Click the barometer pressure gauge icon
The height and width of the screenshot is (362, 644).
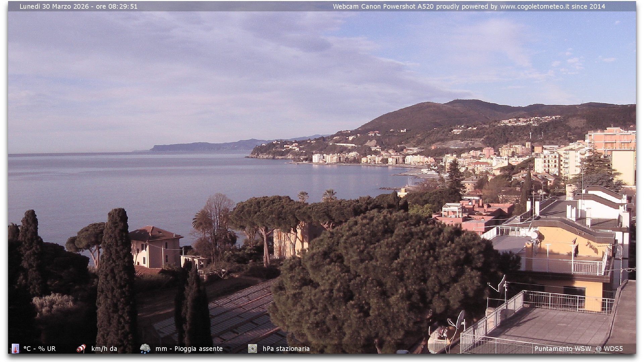[x=252, y=349]
